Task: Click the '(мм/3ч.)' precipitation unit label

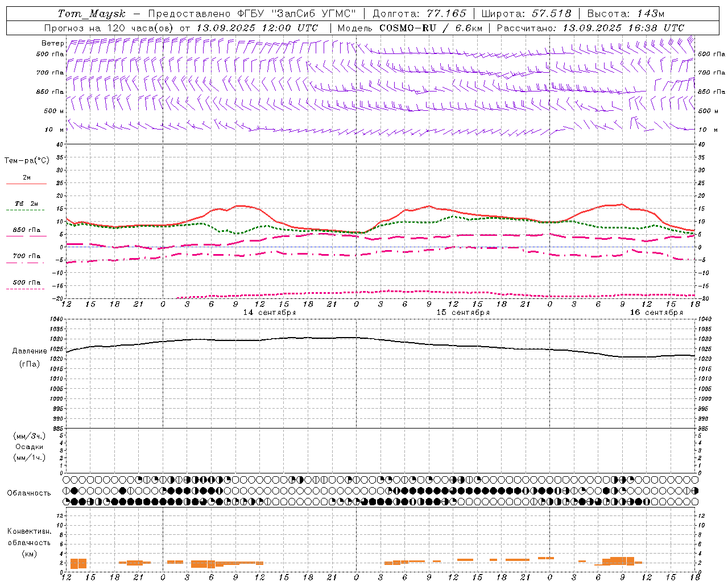Action: [30, 436]
